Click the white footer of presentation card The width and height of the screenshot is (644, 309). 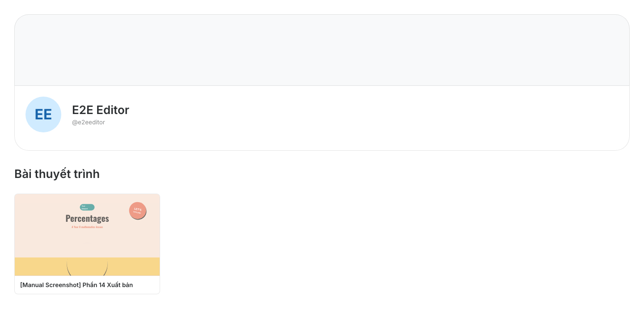(87, 285)
